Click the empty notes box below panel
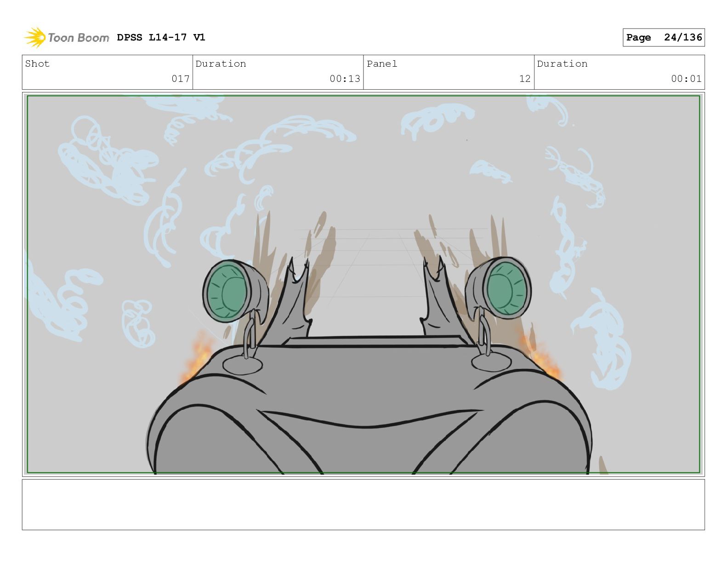 click(363, 505)
